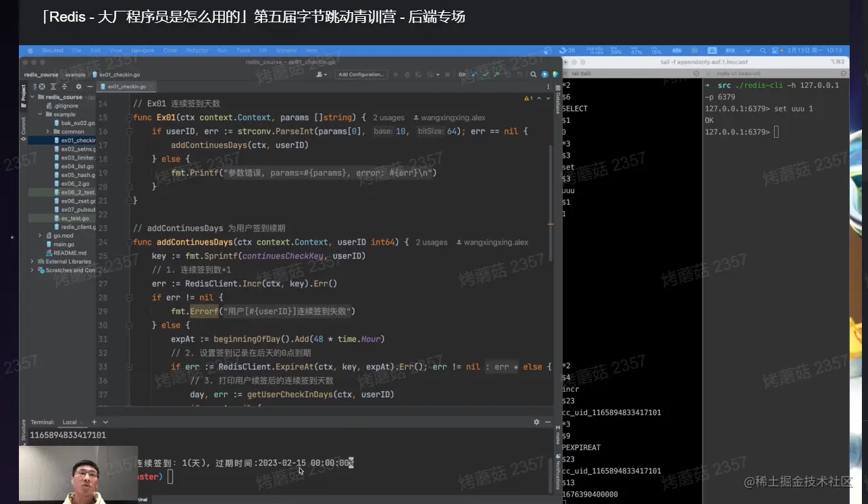This screenshot has height=504, width=868.
Task: Open the Git menu in menu bar
Action: coord(263,51)
